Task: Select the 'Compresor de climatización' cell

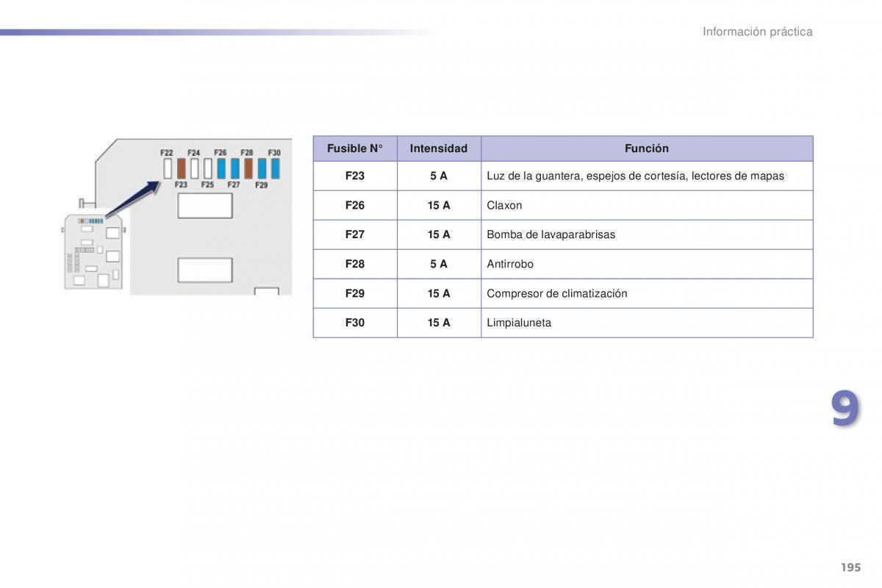Action: [647, 293]
